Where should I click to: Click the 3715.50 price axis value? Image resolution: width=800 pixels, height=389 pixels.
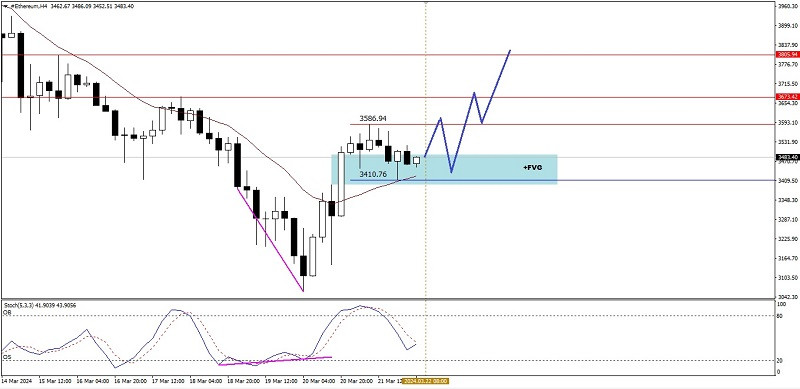click(788, 84)
